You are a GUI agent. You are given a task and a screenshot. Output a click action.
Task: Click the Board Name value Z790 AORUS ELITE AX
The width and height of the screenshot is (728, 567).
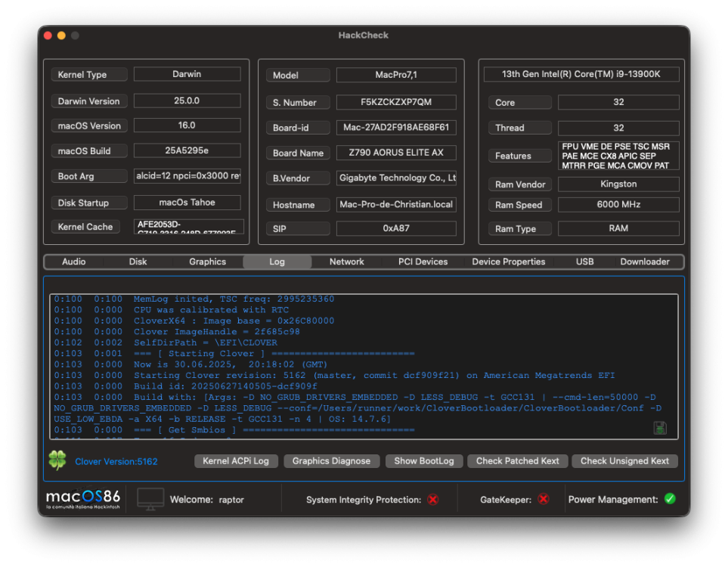pos(396,152)
